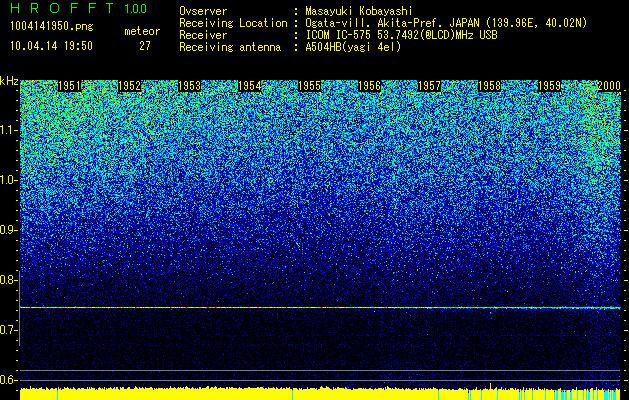Click the Ogata-vill. Akita-Pref. JAPAN location text
The width and height of the screenshot is (629, 400).
pos(446,23)
